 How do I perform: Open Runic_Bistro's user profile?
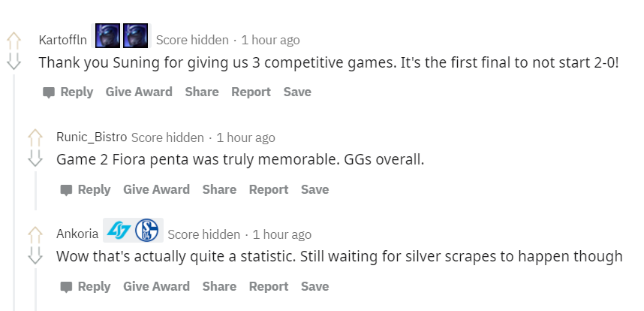[x=92, y=137]
